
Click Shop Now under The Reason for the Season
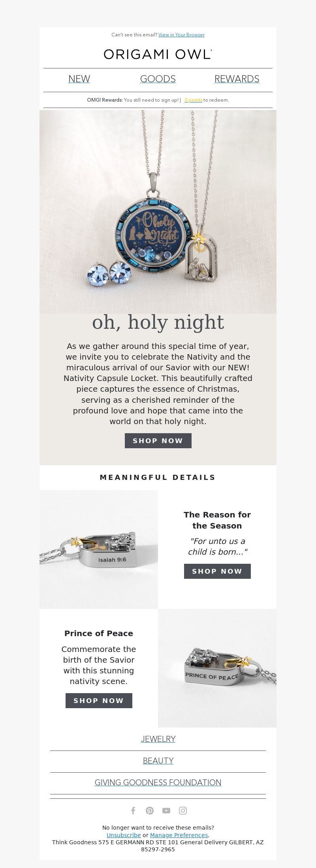217,571
